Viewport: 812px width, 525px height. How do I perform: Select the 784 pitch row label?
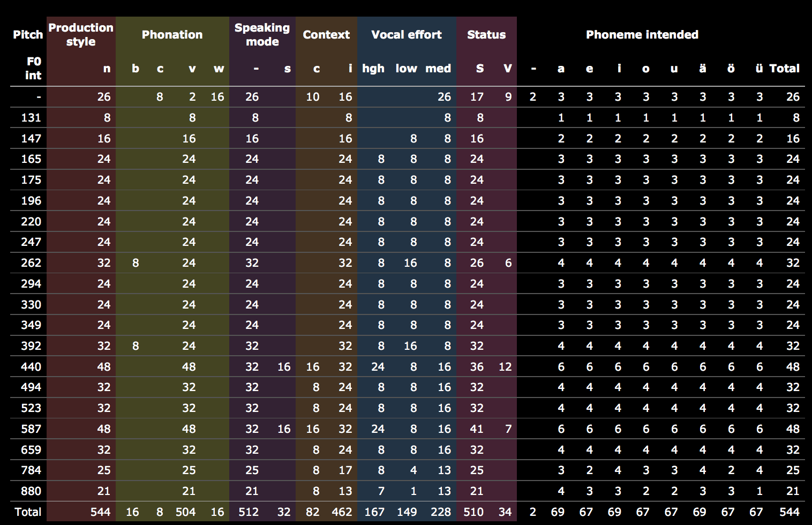[31, 470]
